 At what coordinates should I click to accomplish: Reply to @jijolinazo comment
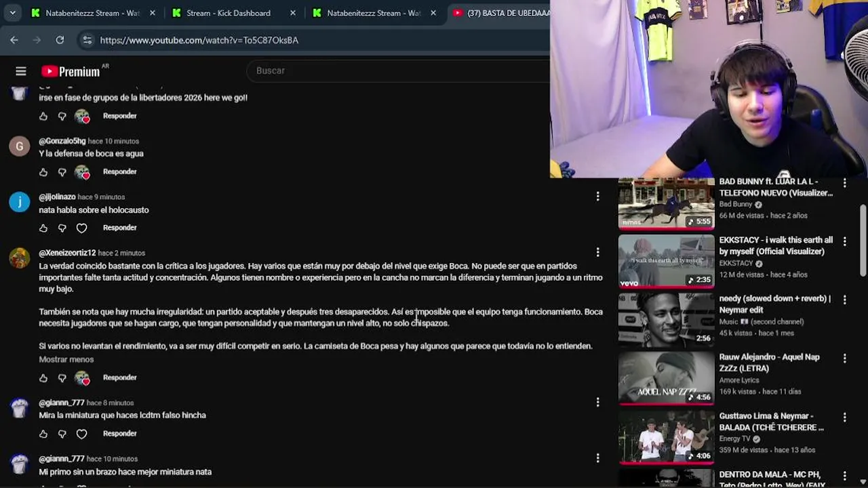click(x=120, y=228)
